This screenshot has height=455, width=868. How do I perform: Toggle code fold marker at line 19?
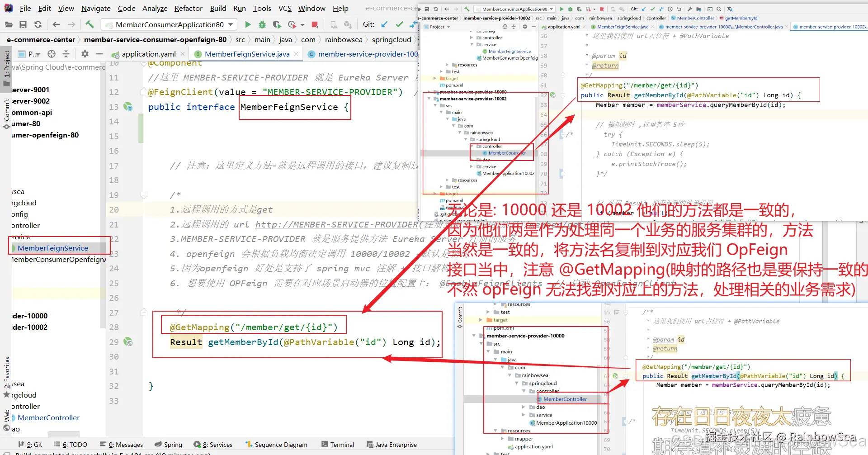pyautogui.click(x=144, y=195)
